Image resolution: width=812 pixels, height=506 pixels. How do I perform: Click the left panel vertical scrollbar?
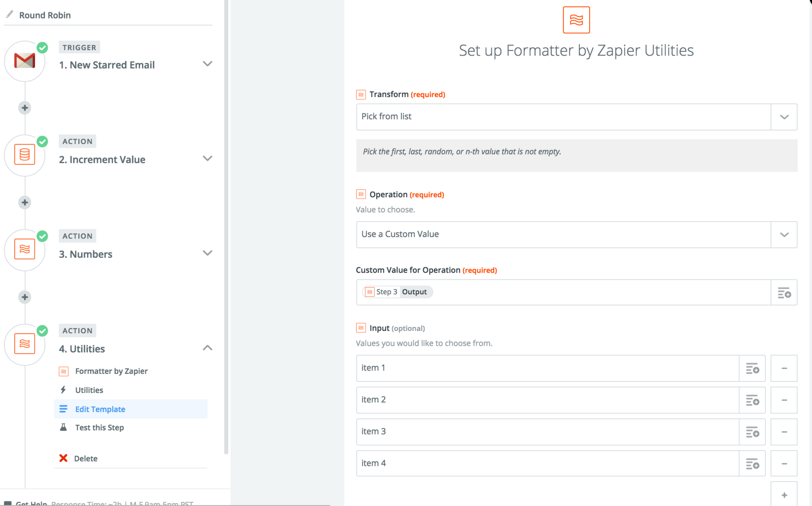pos(226,227)
